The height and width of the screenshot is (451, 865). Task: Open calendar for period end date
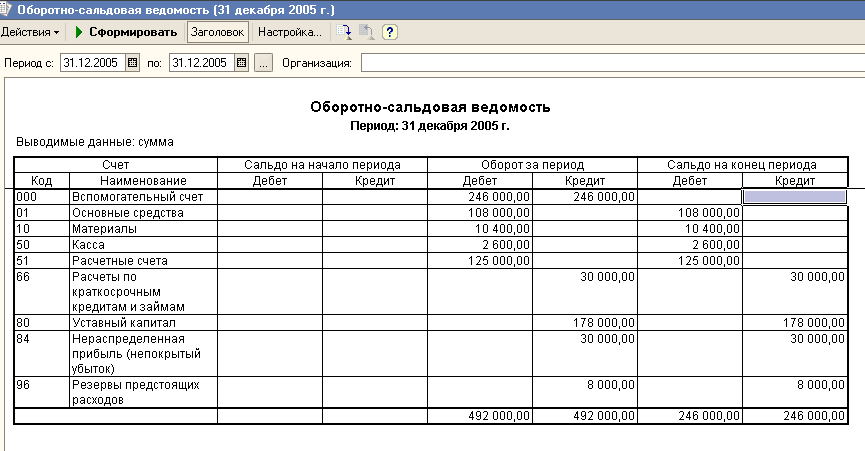coord(242,63)
